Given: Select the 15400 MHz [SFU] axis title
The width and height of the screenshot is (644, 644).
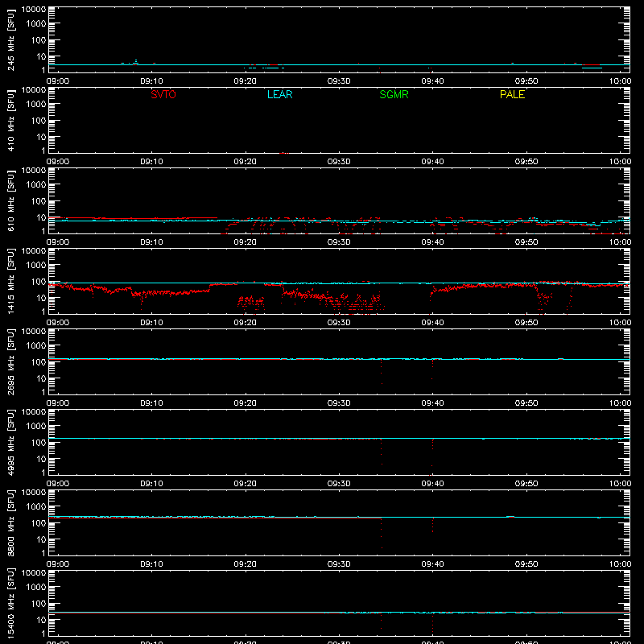Looking at the screenshot, I should pos(11,603).
